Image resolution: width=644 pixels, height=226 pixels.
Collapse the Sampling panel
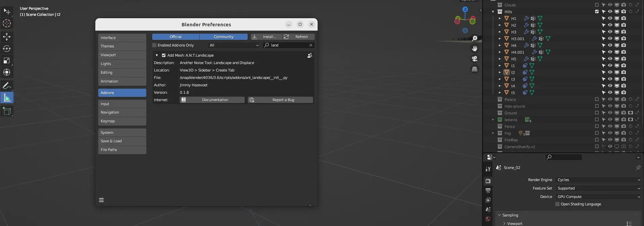click(499, 215)
